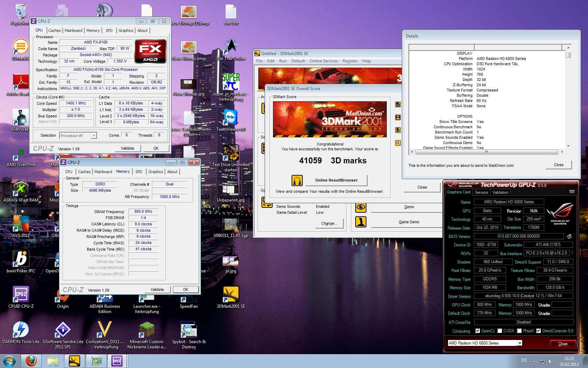588x368 pixels.
Task: Click Close button in Overall Score dialog
Action: point(422,187)
